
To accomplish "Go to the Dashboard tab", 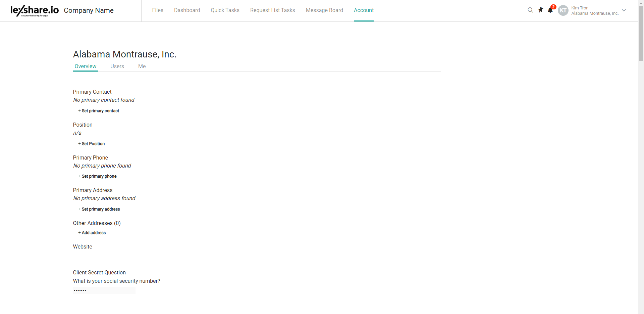I will 187,10.
